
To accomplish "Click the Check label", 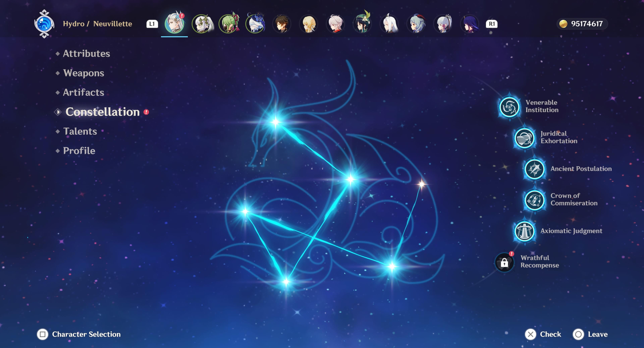I will tap(550, 334).
